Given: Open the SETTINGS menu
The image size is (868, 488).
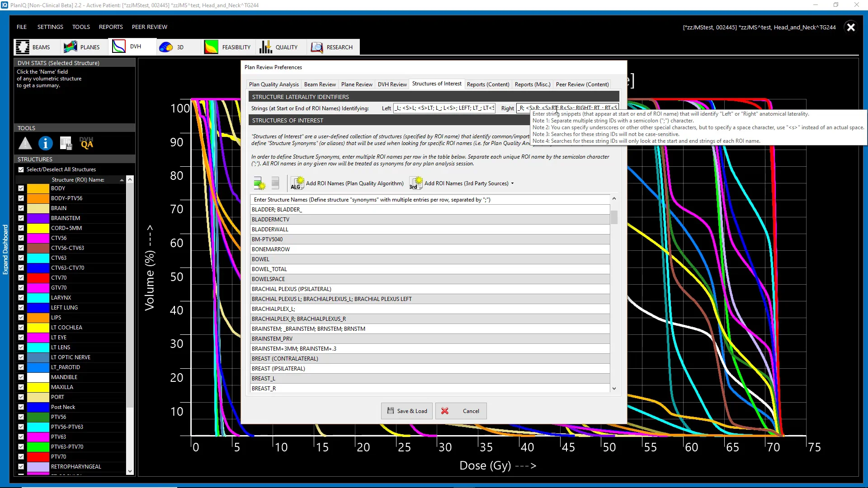Looking at the screenshot, I should coord(50,27).
